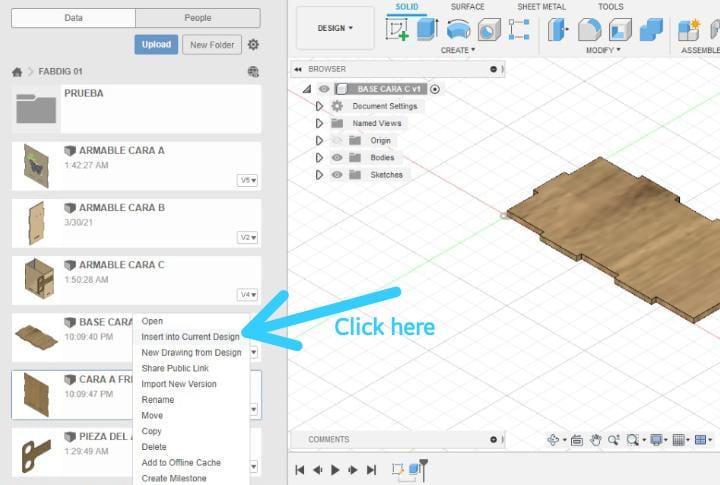
Task: Toggle visibility of BASE CARA C component
Action: (324, 89)
